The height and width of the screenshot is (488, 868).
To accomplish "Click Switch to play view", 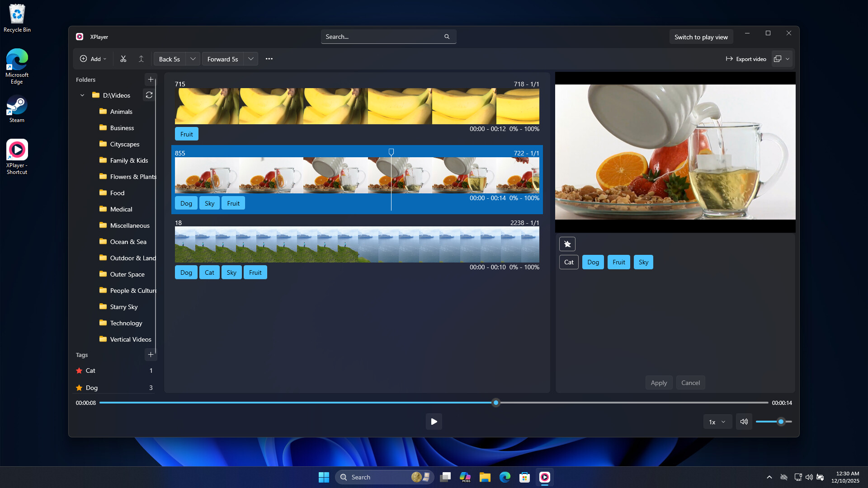I will (701, 37).
